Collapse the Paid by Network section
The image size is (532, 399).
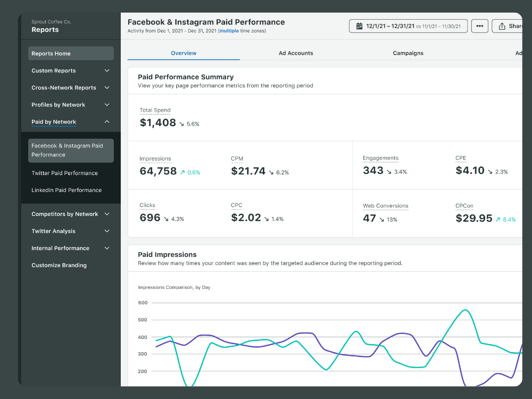pos(107,122)
